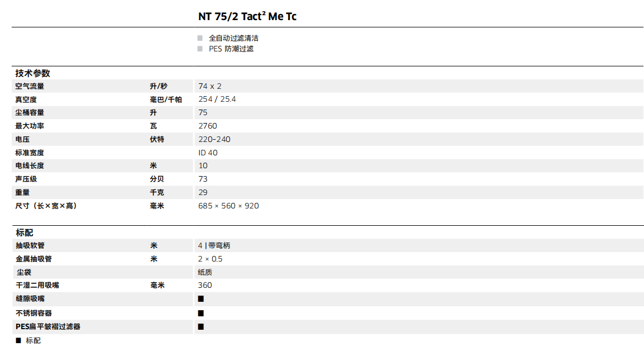The width and height of the screenshot is (644, 356).
Task: Click the 最大功率 value 2760
Action: [x=208, y=126]
